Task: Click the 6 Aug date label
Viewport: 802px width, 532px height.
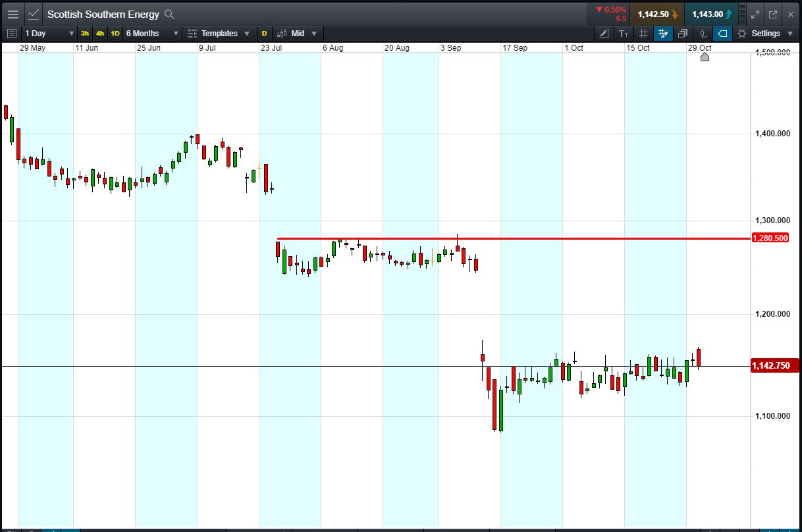Action: (x=333, y=48)
